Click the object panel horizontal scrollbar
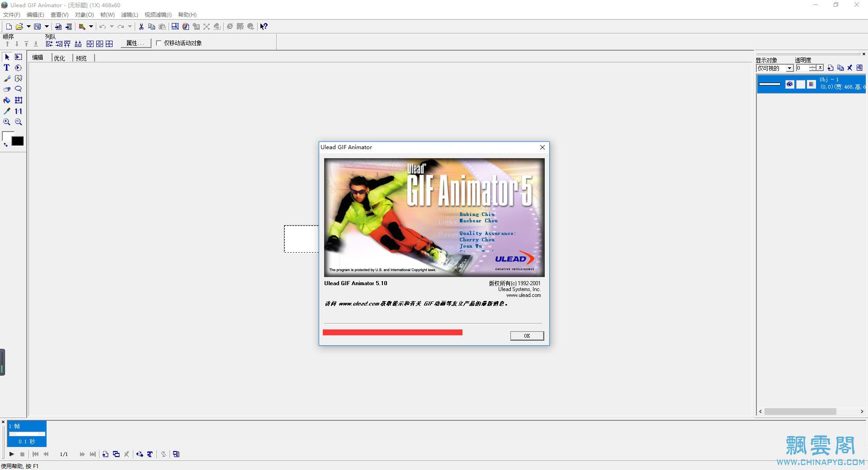This screenshot has width=868, height=470. [800, 412]
